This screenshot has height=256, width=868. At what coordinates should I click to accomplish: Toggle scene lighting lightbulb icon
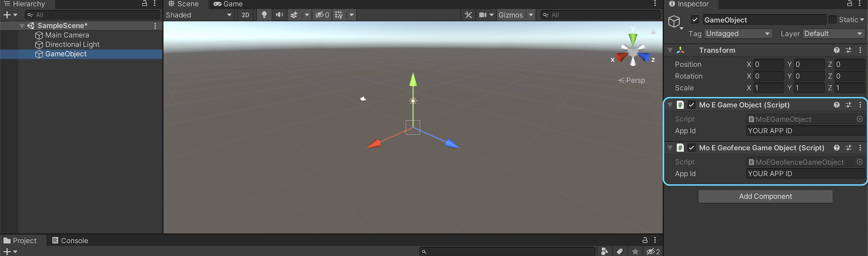coord(264,15)
